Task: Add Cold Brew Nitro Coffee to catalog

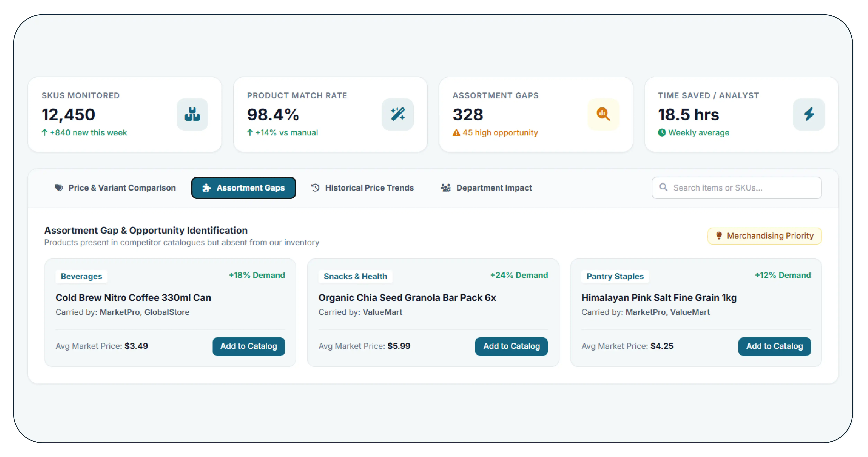Action: [249, 346]
